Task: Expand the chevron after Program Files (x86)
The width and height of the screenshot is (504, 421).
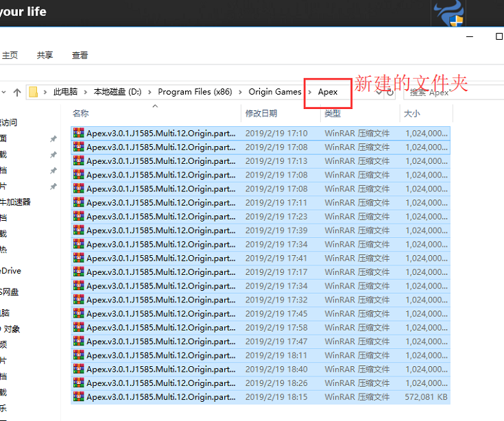Action: click(x=241, y=93)
